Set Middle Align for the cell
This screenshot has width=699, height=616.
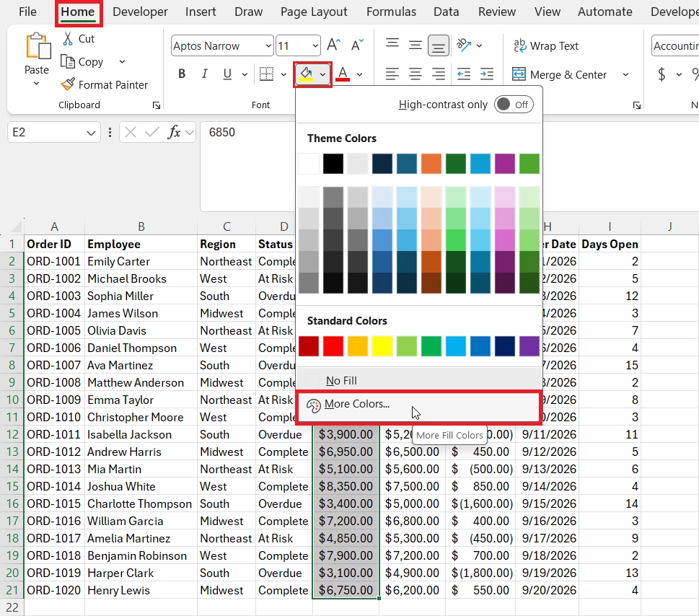tap(415, 45)
